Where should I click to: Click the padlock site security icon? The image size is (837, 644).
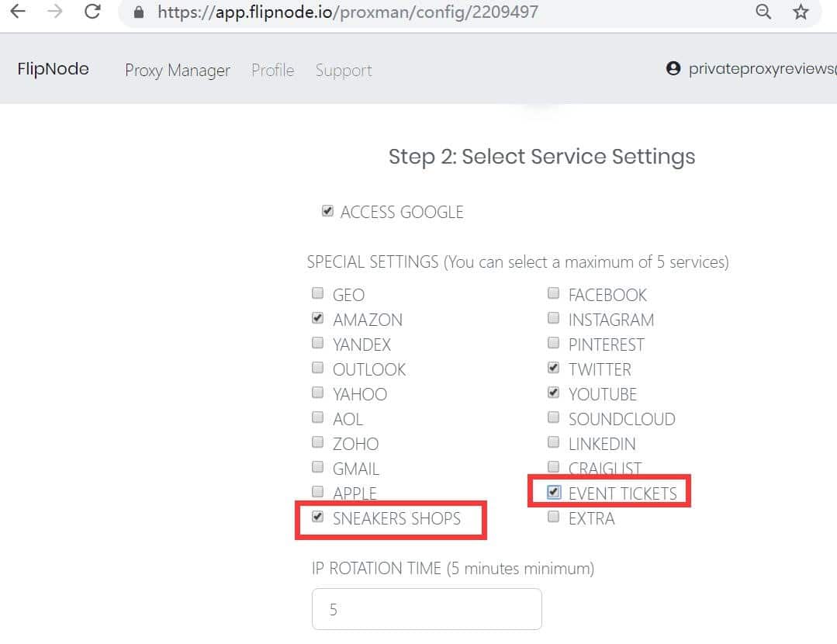pos(139,12)
